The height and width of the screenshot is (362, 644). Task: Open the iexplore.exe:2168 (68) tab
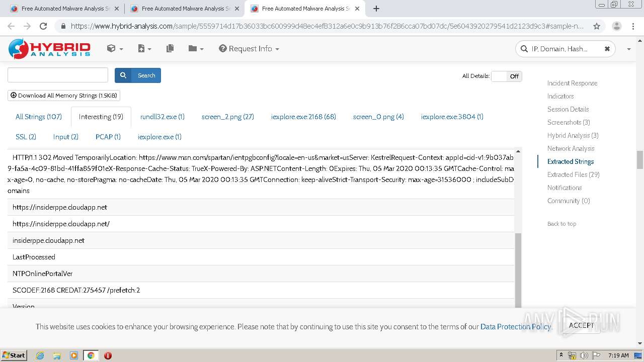[x=303, y=117]
